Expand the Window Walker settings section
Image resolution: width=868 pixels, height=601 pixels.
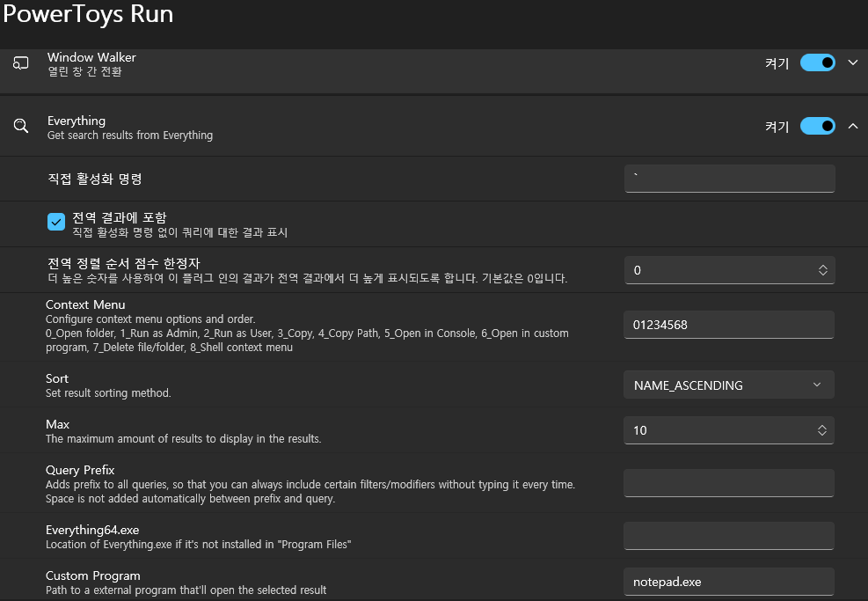(852, 62)
